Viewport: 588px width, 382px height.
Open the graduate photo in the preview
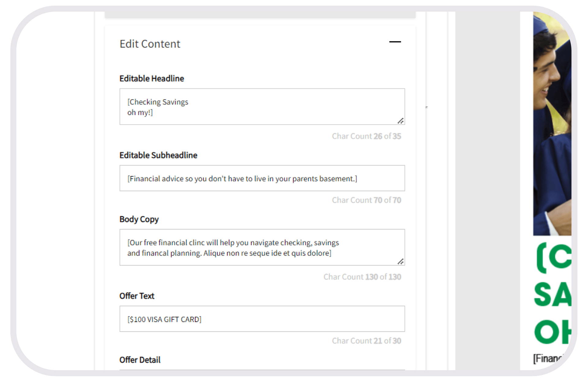pyautogui.click(x=552, y=123)
